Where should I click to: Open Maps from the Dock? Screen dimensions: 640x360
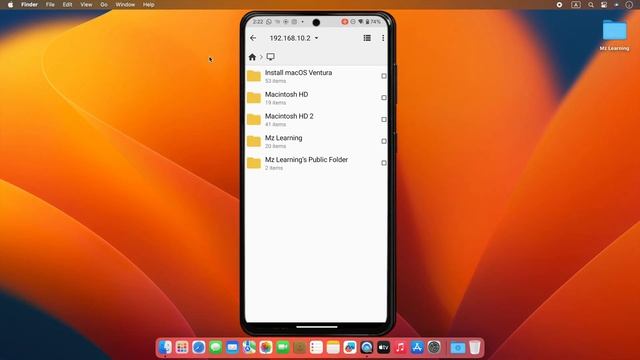pos(249,347)
